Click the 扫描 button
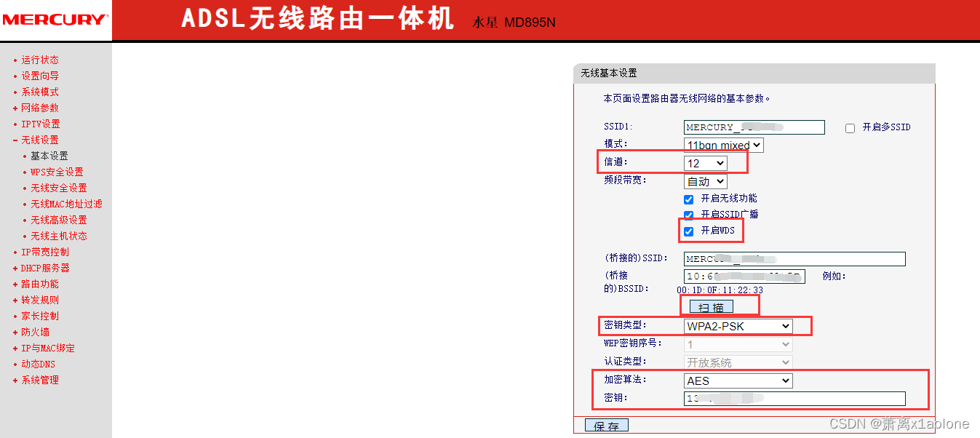 [x=712, y=307]
